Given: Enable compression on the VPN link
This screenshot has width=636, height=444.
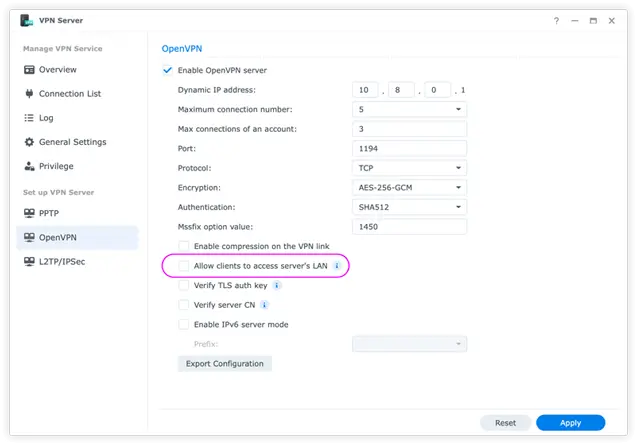Looking at the screenshot, I should coord(183,246).
